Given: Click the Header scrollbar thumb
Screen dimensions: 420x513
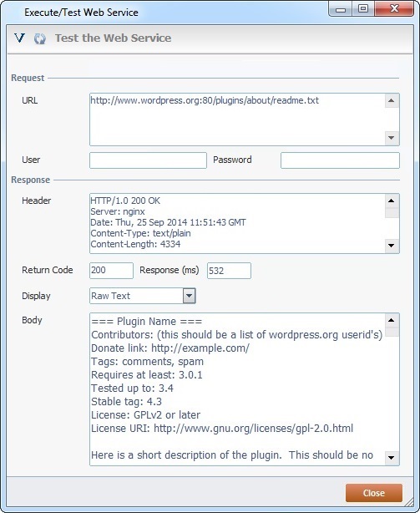Looking at the screenshot, I should coord(392,212).
